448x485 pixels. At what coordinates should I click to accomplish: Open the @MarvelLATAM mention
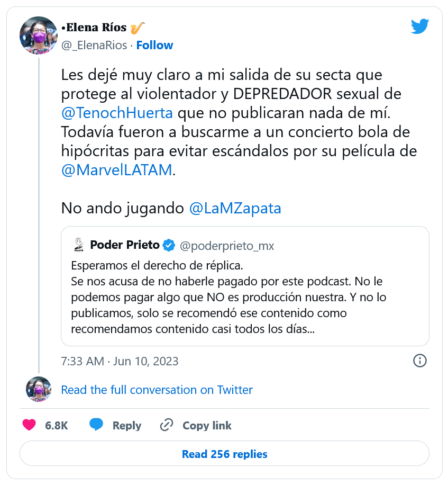(x=116, y=170)
